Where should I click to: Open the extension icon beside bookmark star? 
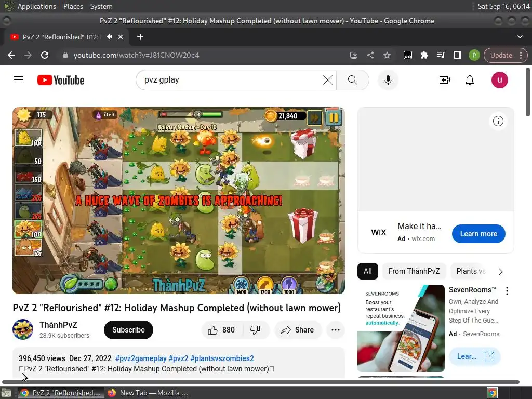(x=407, y=55)
